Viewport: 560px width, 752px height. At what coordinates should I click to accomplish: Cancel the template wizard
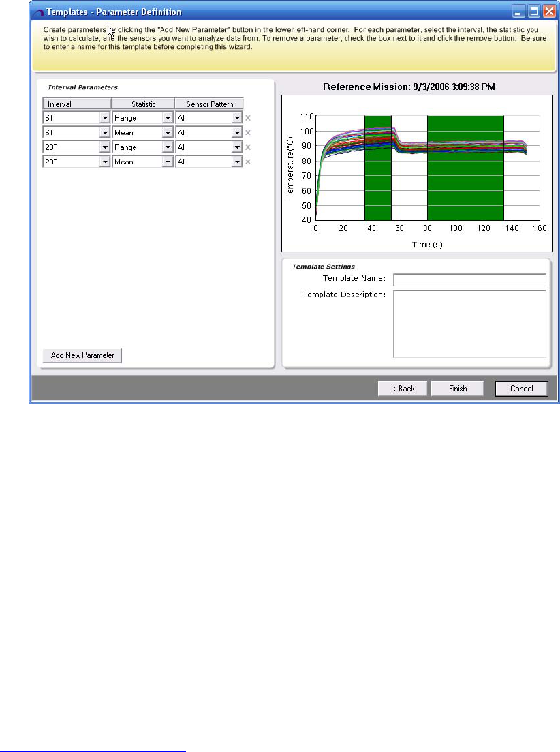tap(522, 389)
